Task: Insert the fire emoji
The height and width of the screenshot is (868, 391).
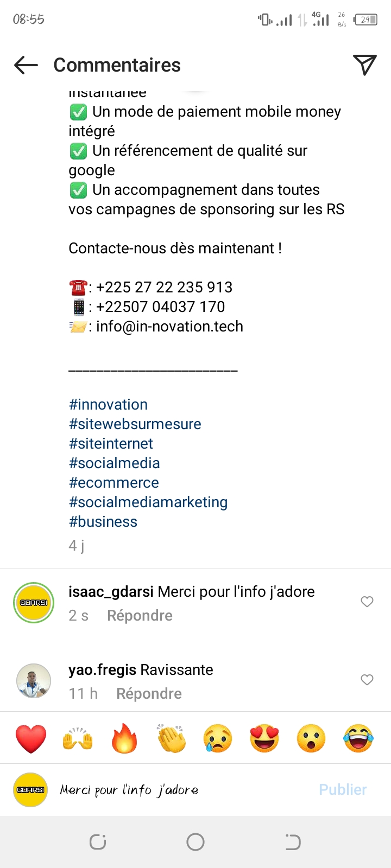Action: [x=124, y=738]
